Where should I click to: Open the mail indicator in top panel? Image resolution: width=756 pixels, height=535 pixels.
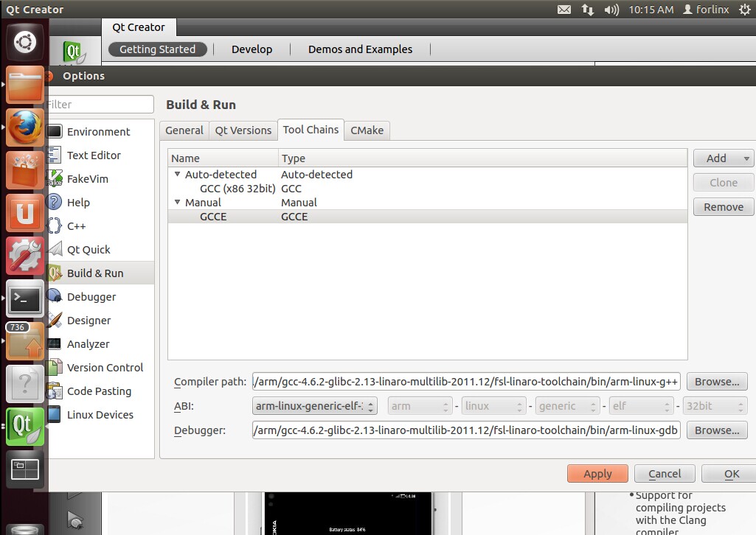coord(564,10)
